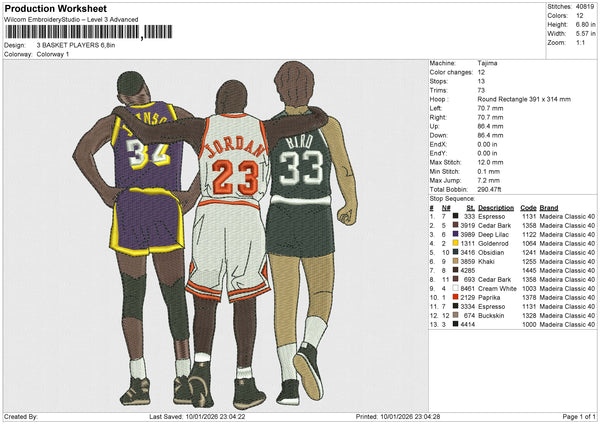This screenshot has width=600, height=424.
Task: Click the Min Stitch value 0.1 mm
Action: point(489,171)
